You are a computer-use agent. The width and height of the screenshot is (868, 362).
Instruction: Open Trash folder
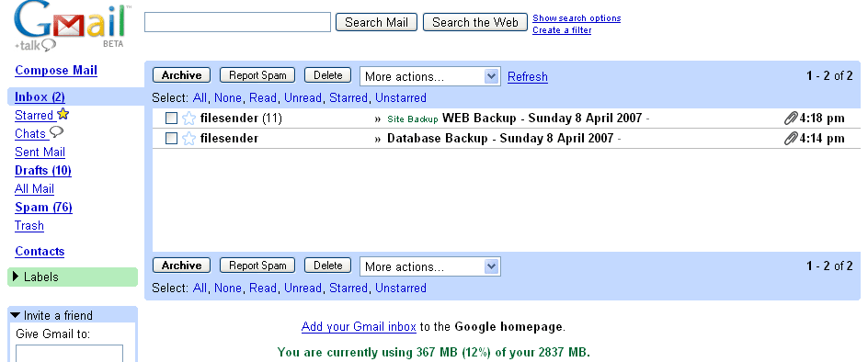click(29, 226)
